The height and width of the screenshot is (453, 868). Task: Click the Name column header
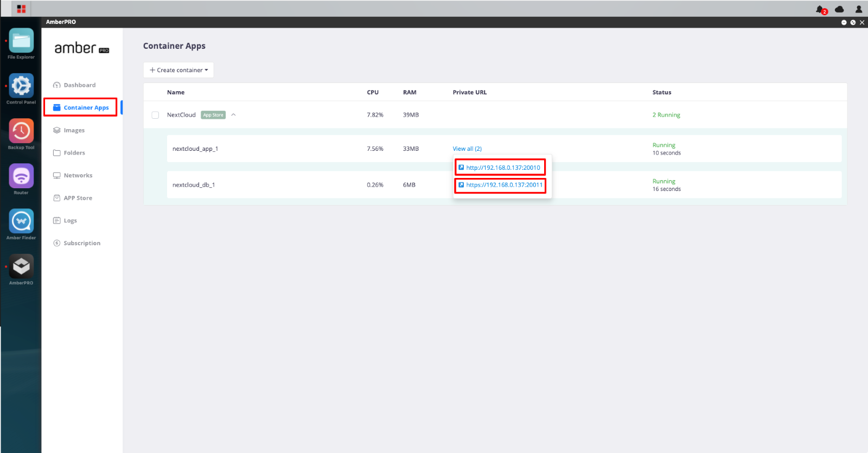pos(176,92)
